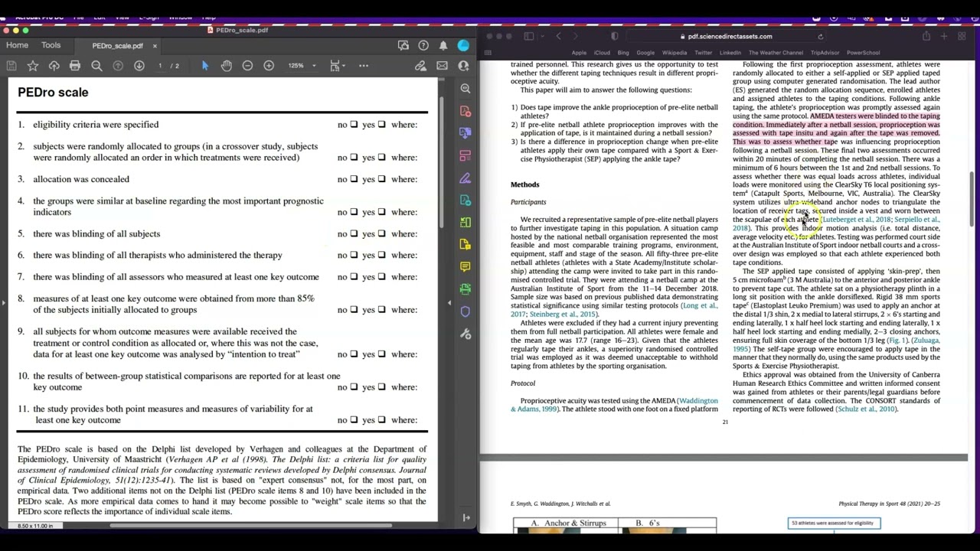Collapse the Acrobat right tools pane arrow

pyautogui.click(x=449, y=304)
